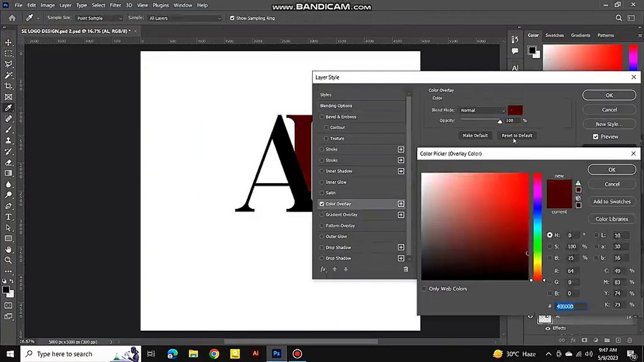Click the hex color input field

coord(571,306)
